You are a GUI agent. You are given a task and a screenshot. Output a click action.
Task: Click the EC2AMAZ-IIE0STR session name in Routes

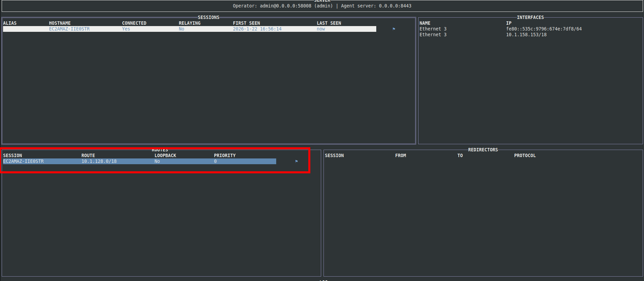click(23, 161)
